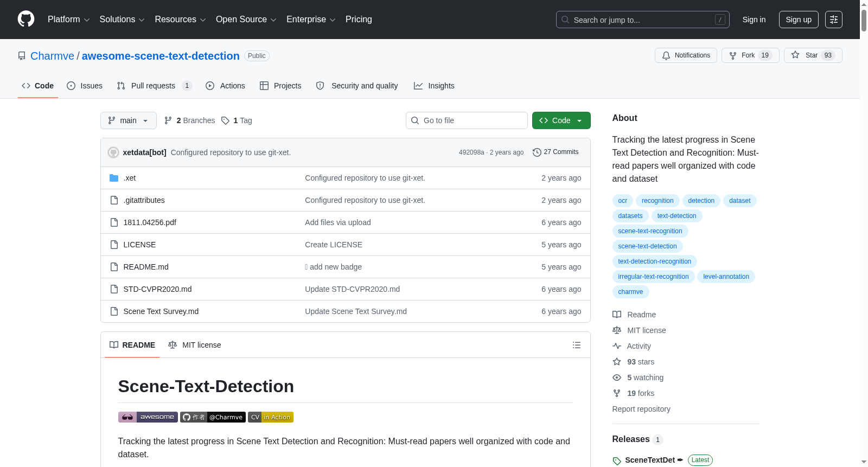The height and width of the screenshot is (467, 868).
Task: Open the Charmve owner link
Action: 52,56
